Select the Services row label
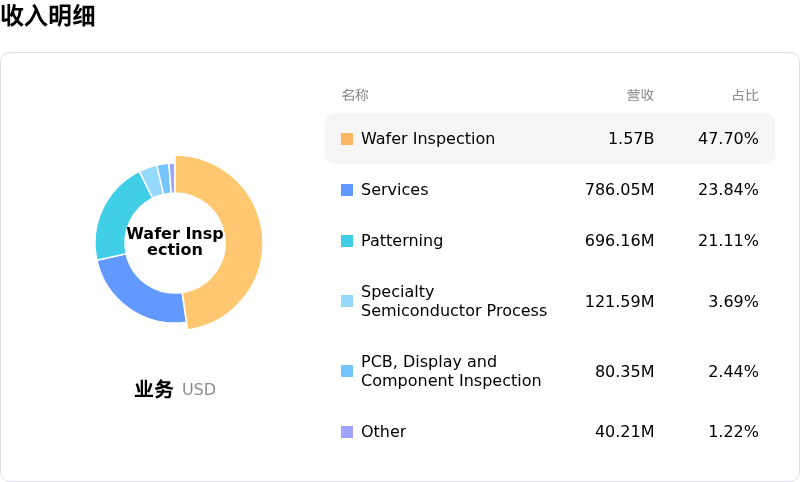800x482 pixels. coord(394,190)
